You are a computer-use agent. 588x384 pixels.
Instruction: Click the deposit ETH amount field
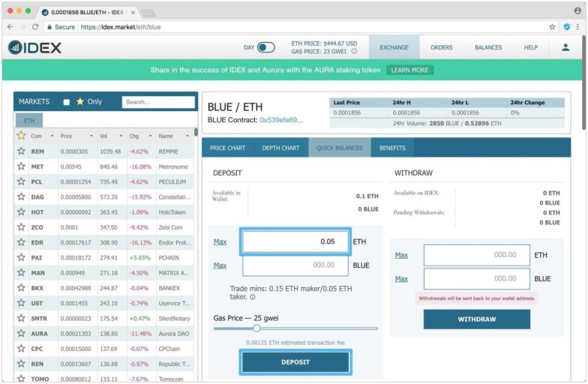pos(295,241)
